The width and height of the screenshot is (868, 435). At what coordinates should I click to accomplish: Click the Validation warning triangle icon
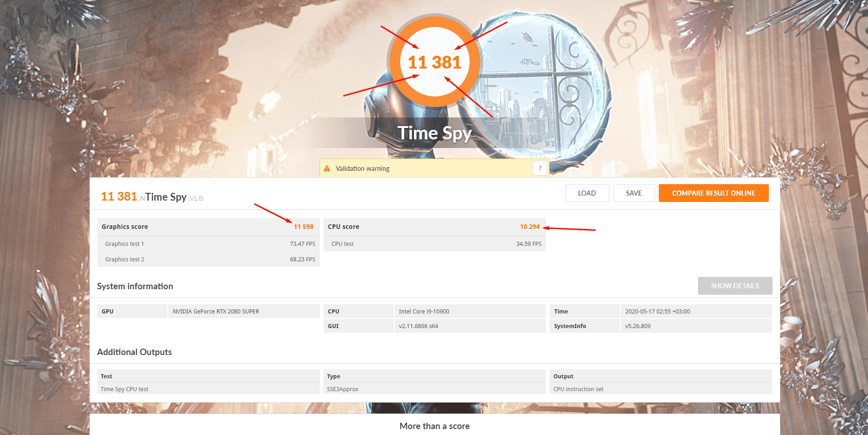(327, 169)
